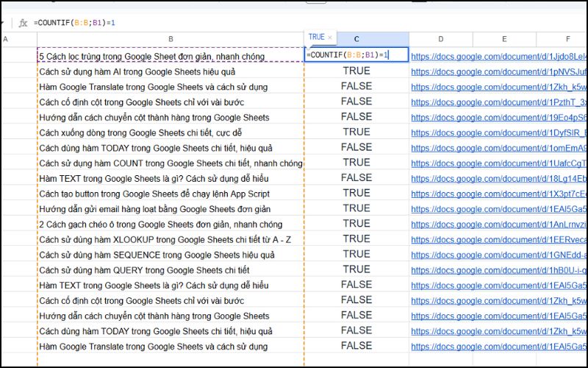Close the TRUE formula preview tooltip
This screenshot has width=588, height=368.
click(330, 38)
